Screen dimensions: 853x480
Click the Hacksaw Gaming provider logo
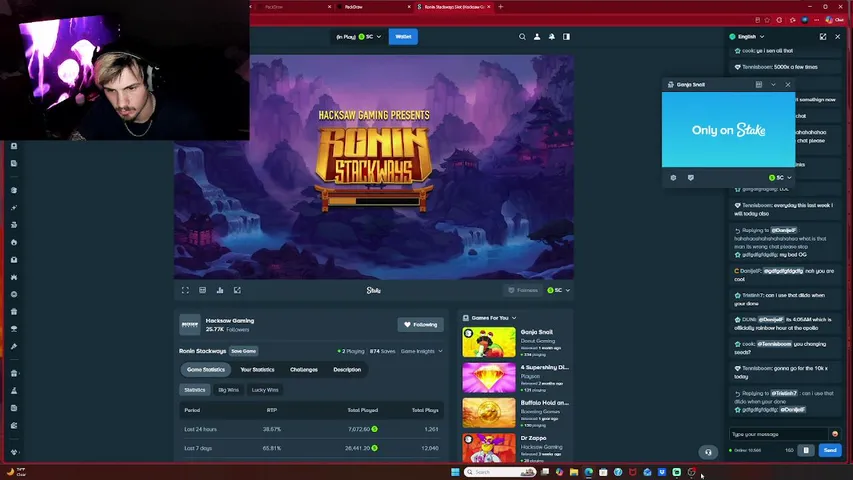point(190,324)
